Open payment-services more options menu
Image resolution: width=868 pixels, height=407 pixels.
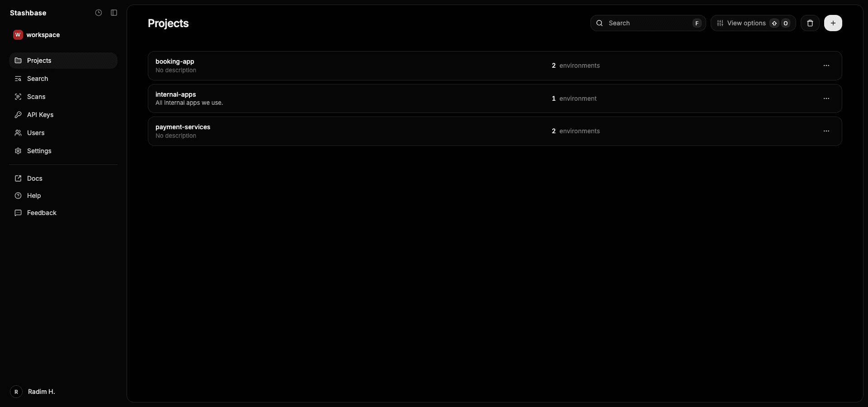(826, 131)
